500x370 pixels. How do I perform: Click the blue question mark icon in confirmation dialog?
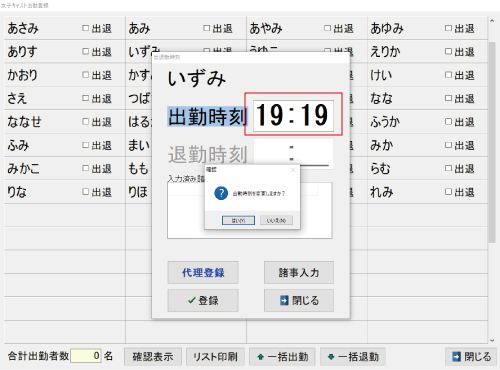[221, 193]
